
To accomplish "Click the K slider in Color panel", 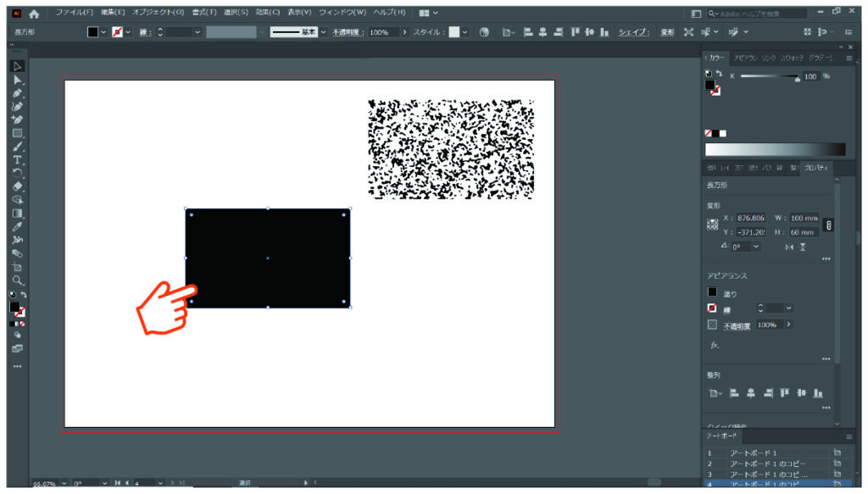I will pyautogui.click(x=770, y=76).
